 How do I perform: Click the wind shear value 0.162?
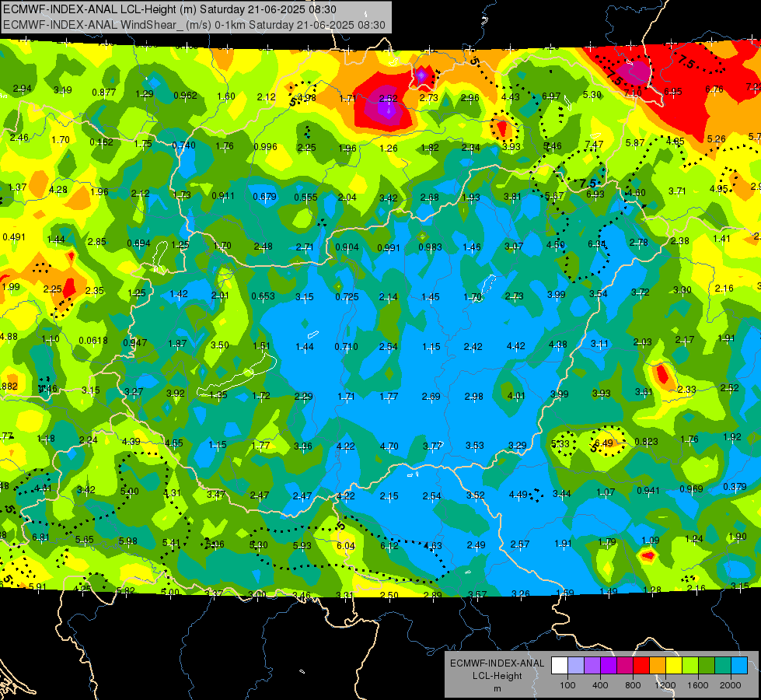coord(101,142)
